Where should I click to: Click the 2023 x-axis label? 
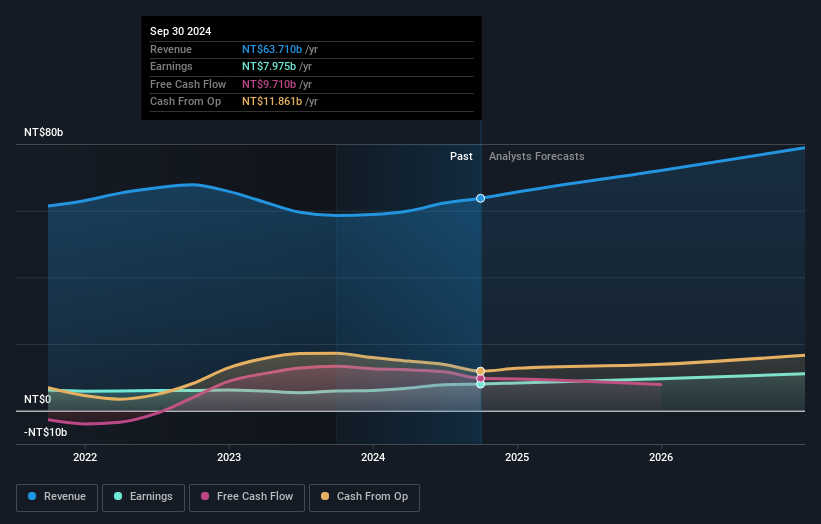[229, 457]
